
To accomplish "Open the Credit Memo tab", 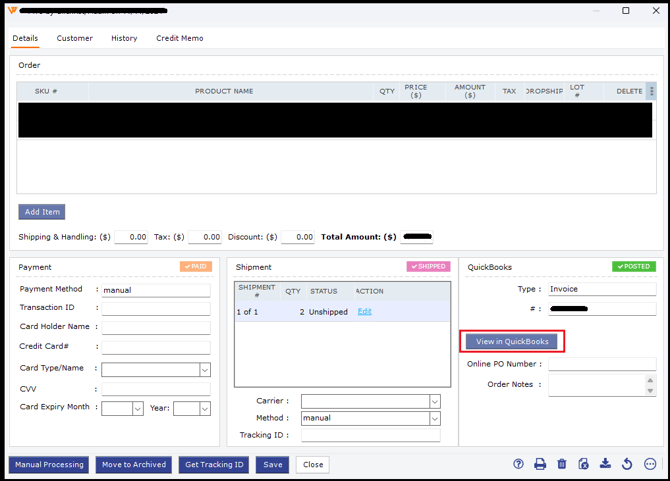I will click(x=179, y=38).
